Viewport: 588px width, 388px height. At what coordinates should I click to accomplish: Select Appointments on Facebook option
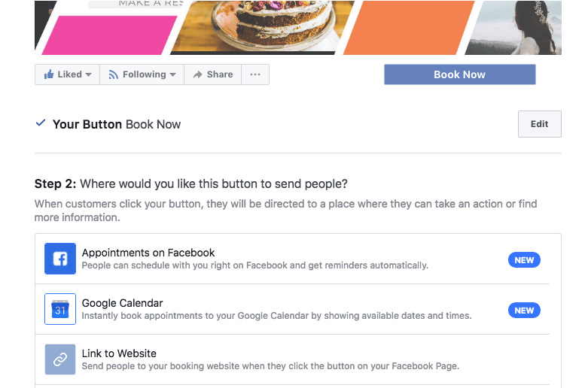pyautogui.click(x=293, y=259)
